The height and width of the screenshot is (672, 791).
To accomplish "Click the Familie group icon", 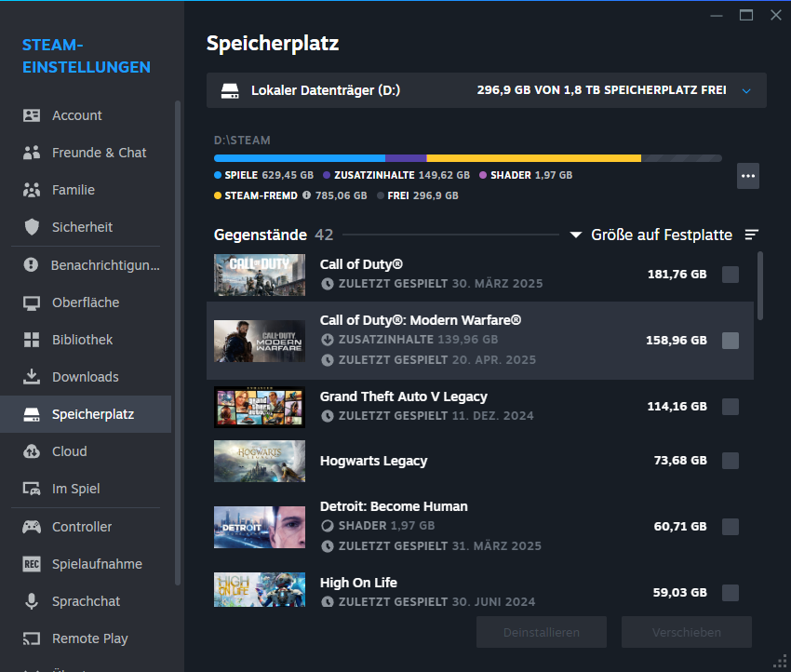I will (x=32, y=190).
